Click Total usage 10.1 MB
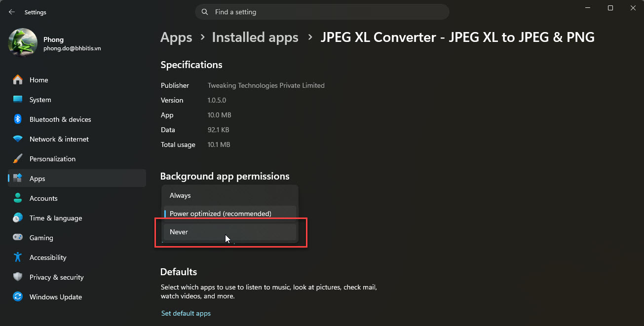The image size is (644, 326). tap(219, 145)
